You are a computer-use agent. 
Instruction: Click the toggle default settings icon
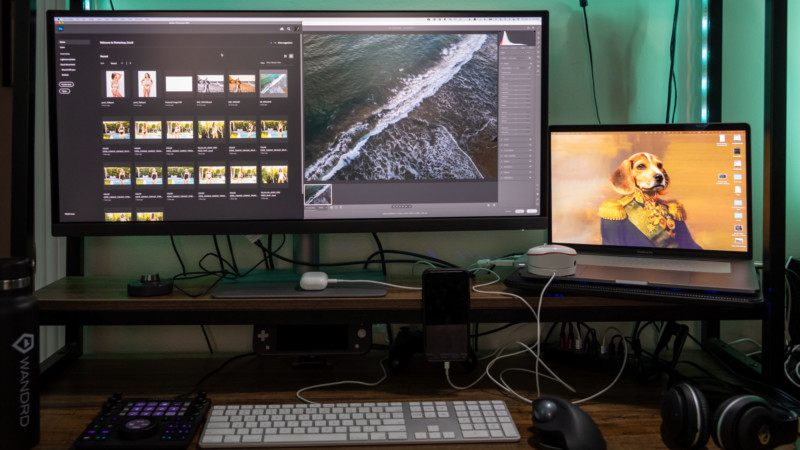494,206
